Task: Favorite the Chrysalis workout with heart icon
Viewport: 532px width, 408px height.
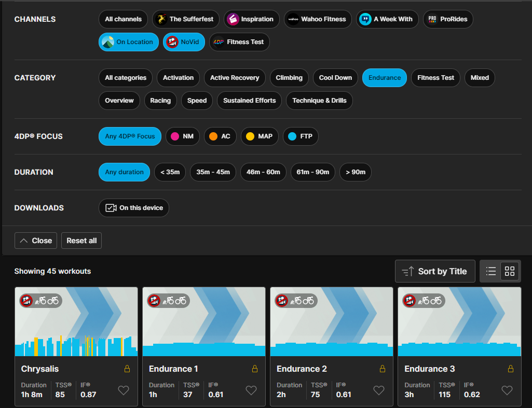Action: point(124,390)
